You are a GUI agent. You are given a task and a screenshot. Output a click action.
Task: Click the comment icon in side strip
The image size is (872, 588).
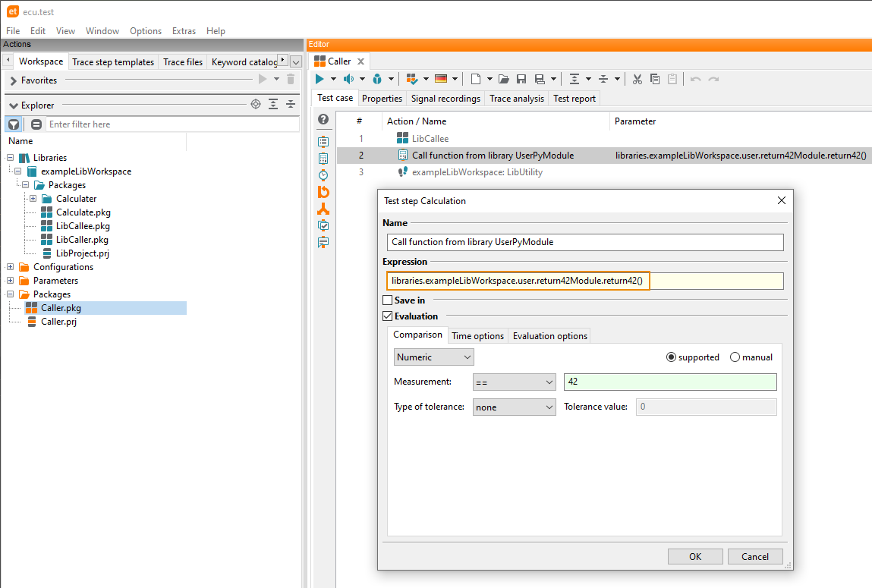pyautogui.click(x=323, y=242)
